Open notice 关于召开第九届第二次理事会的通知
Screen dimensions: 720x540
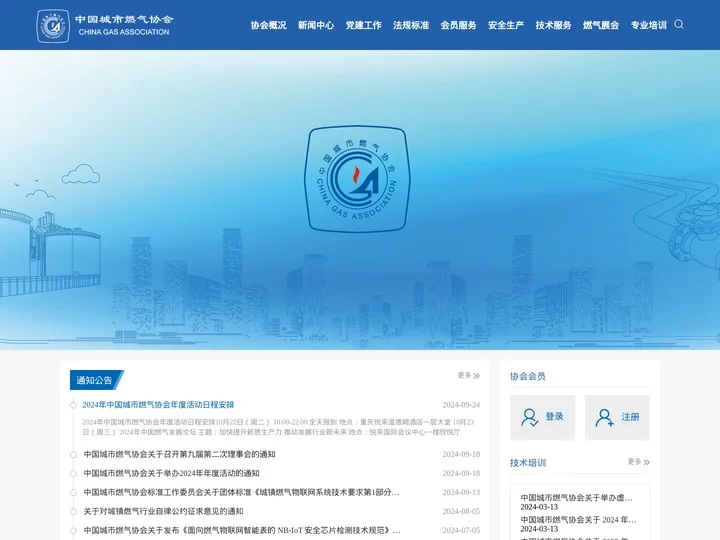click(x=179, y=454)
